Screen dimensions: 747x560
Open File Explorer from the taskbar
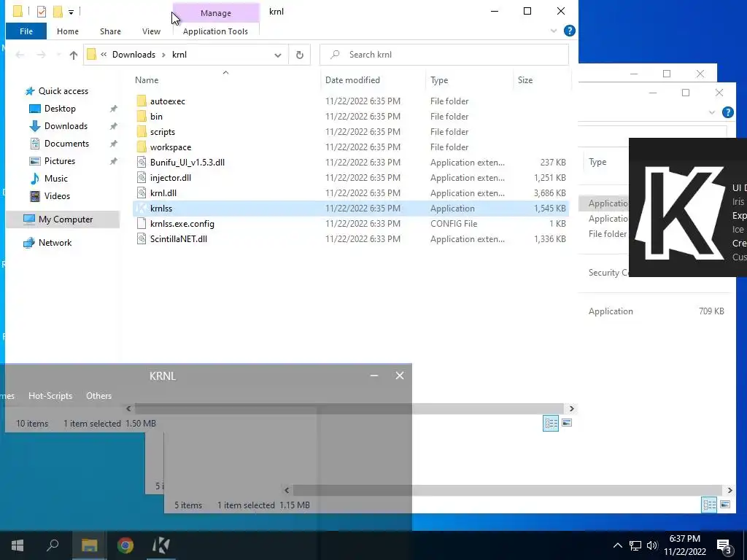[90, 545]
